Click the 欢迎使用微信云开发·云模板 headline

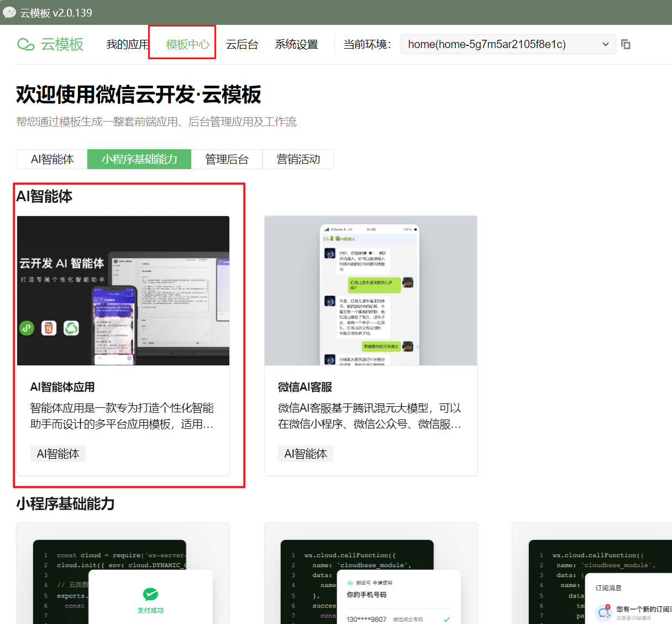point(139,95)
